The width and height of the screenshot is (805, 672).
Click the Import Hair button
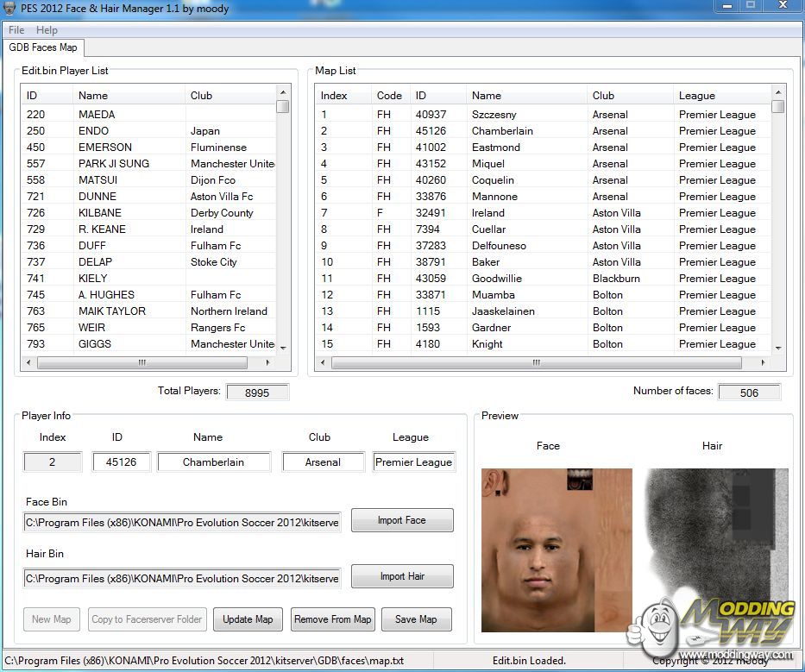pyautogui.click(x=401, y=576)
